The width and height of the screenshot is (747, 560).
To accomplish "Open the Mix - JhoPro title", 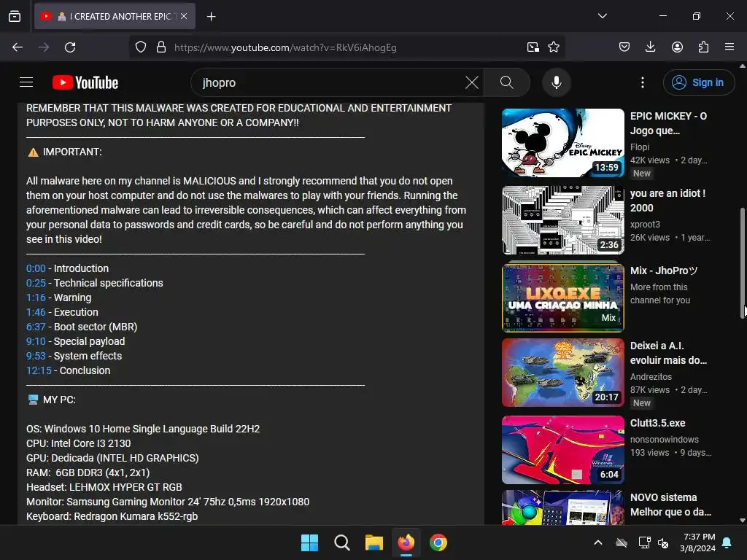I will 664,271.
